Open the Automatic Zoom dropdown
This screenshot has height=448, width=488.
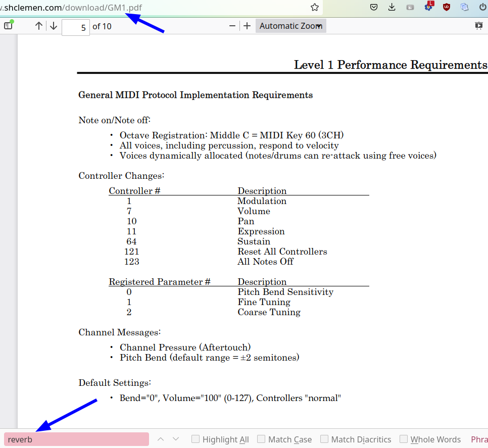[x=290, y=26]
